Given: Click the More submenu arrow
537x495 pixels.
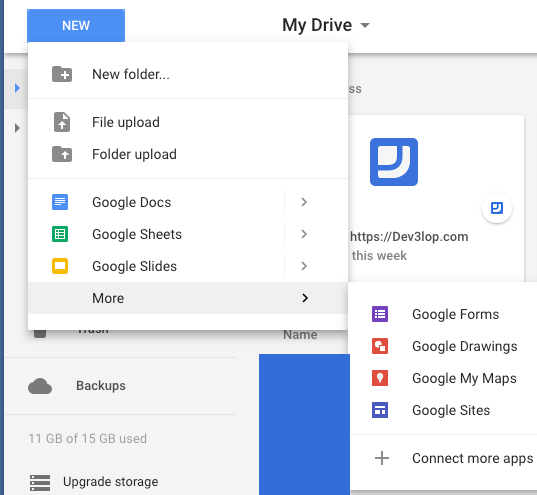Looking at the screenshot, I should [305, 298].
